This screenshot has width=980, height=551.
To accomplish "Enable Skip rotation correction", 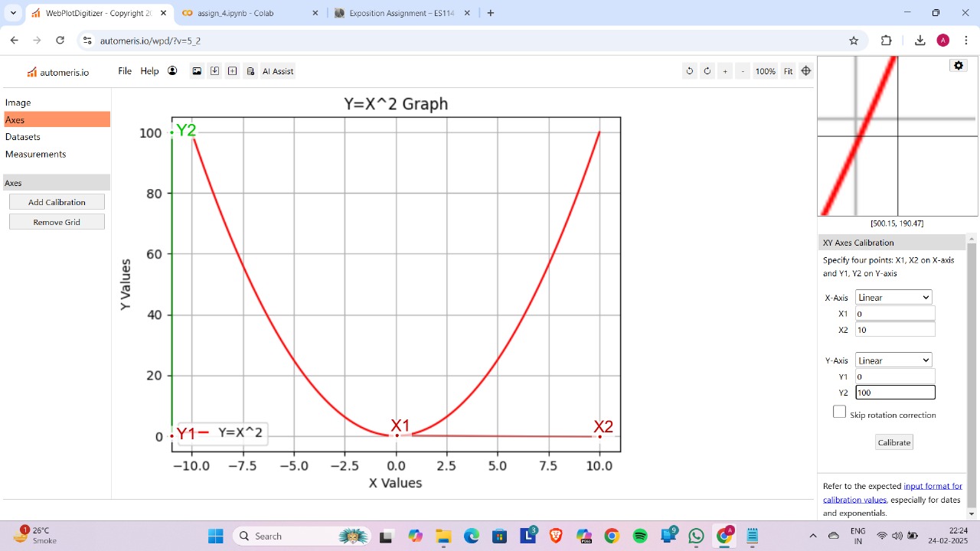I will click(839, 411).
